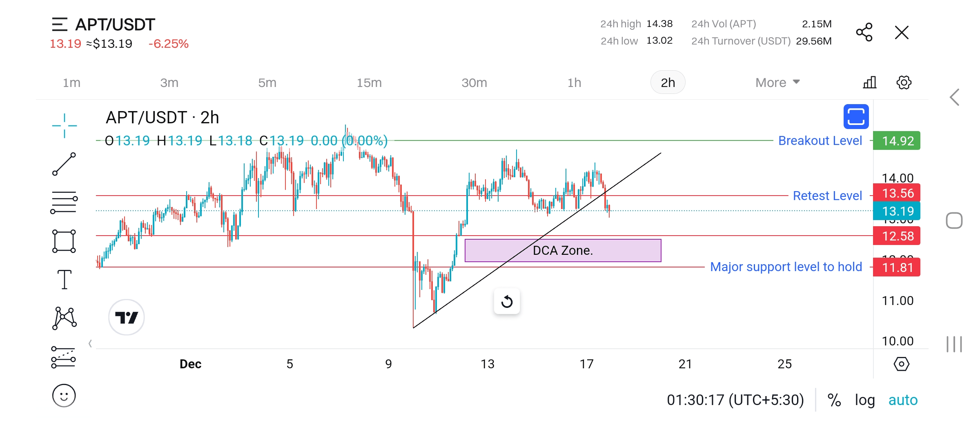Image resolution: width=980 pixels, height=441 pixels.
Task: Click the blue fullscreen chart button
Action: (x=856, y=117)
